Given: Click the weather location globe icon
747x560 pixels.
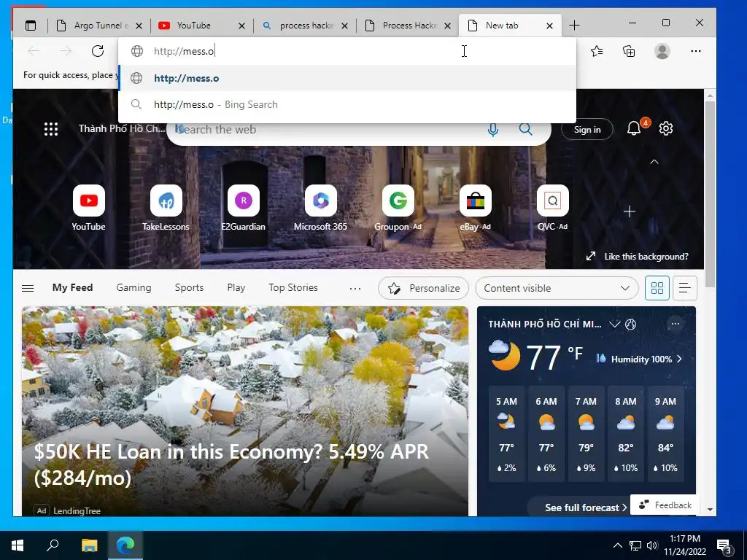Looking at the screenshot, I should 631,324.
